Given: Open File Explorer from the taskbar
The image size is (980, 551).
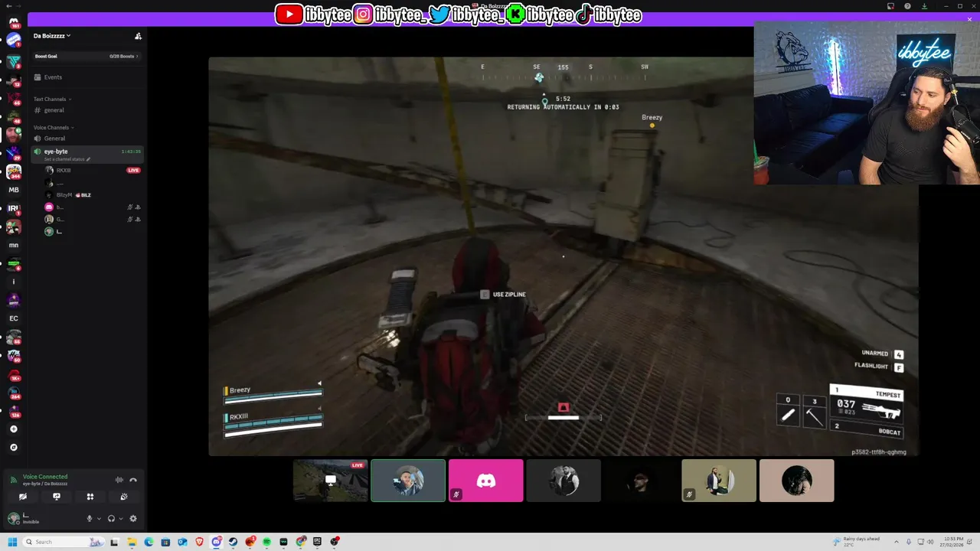Looking at the screenshot, I should [132, 542].
